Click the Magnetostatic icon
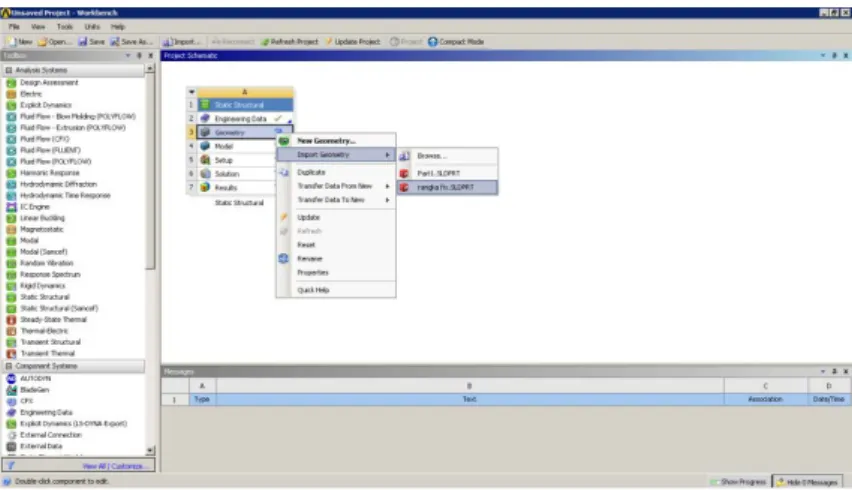The height and width of the screenshot is (490, 852). click(x=11, y=229)
